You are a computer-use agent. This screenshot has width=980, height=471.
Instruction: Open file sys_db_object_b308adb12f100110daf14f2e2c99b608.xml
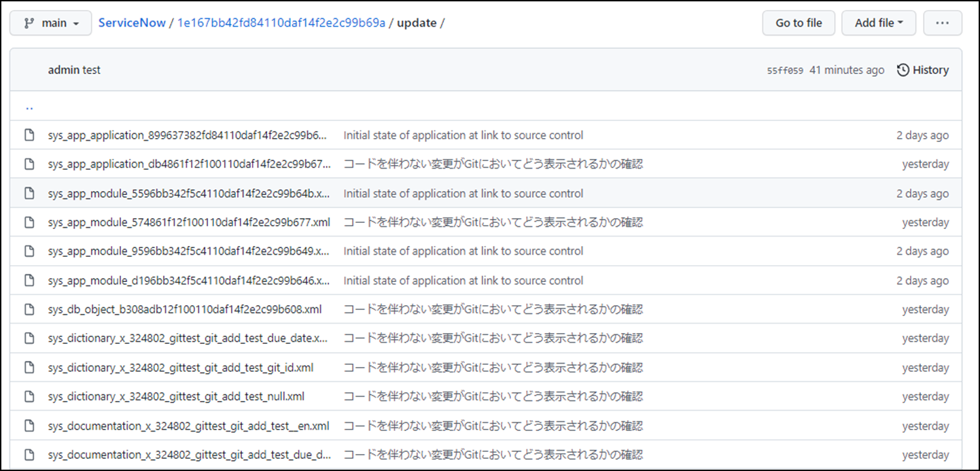coord(185,309)
